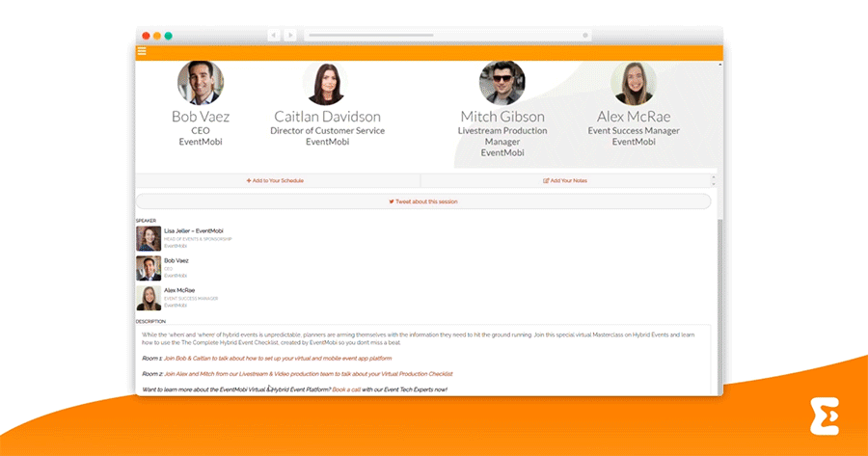Click the Book a call link

pyautogui.click(x=346, y=389)
